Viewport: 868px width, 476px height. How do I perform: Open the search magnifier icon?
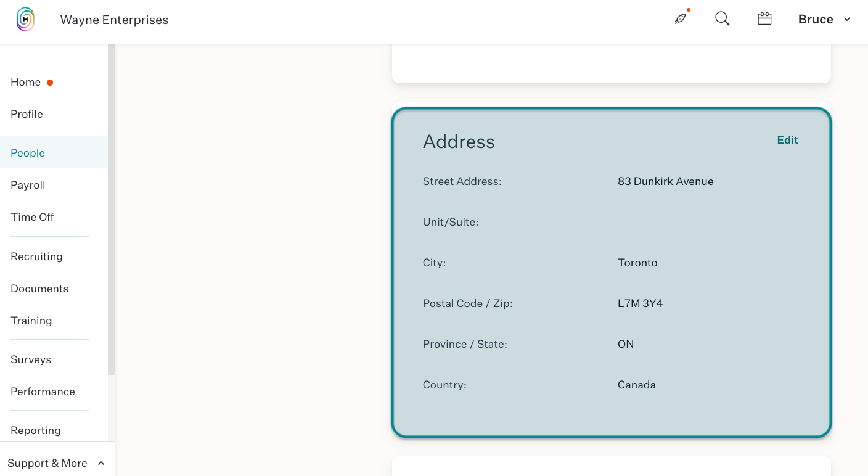723,19
